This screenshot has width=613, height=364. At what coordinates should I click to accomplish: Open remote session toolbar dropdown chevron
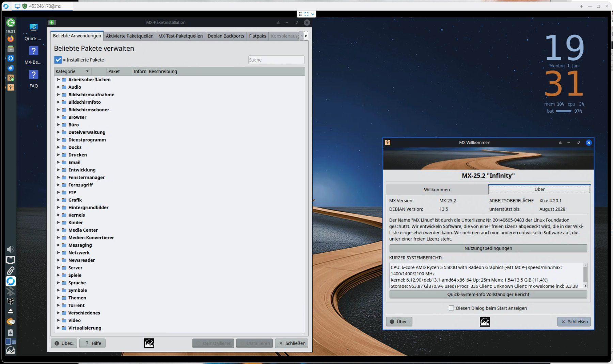click(x=313, y=14)
